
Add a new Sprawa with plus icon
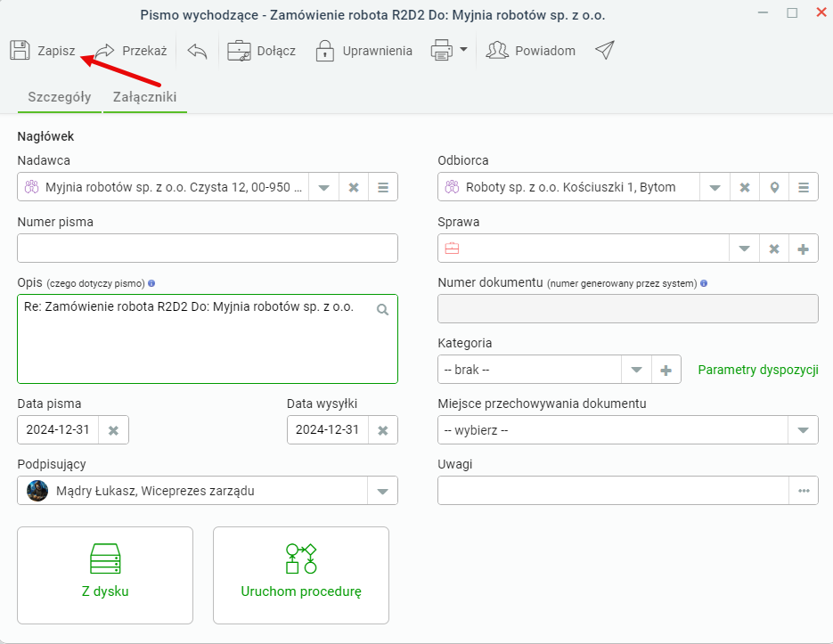(804, 249)
